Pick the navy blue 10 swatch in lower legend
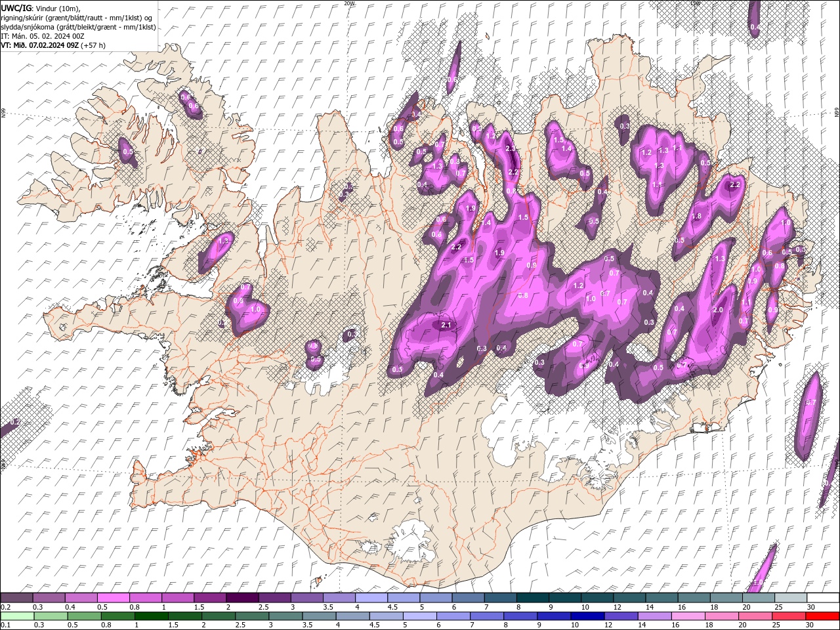The width and height of the screenshot is (840, 630). [587, 616]
